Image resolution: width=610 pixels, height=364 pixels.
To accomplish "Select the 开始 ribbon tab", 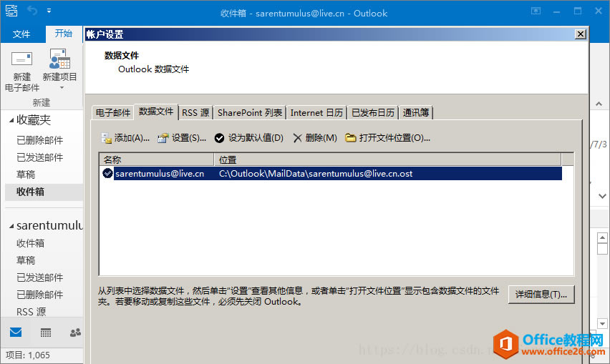I will (x=64, y=34).
